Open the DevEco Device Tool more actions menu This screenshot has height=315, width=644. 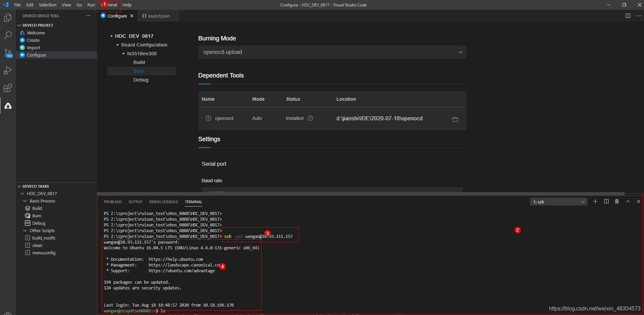click(88, 16)
